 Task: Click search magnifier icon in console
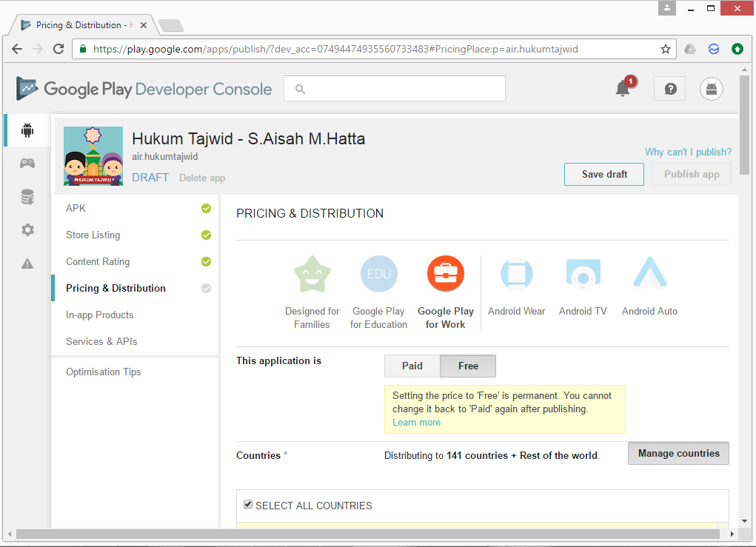300,89
